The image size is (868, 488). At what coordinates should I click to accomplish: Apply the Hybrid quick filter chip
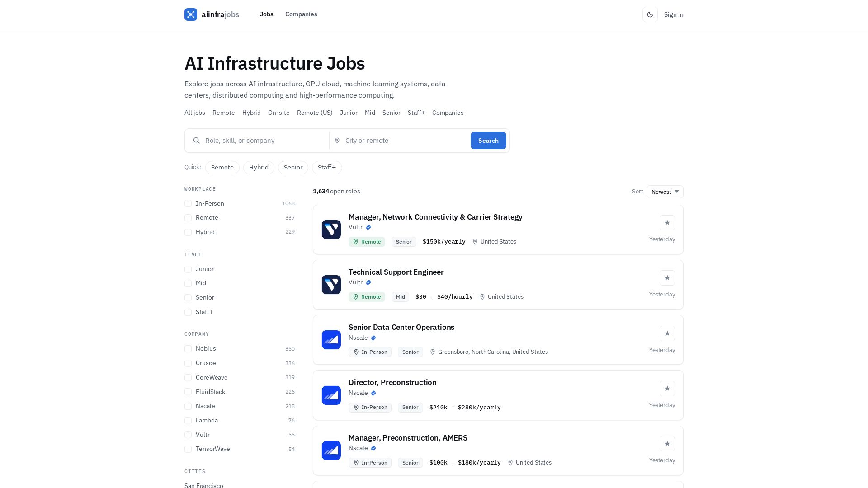[x=259, y=168]
